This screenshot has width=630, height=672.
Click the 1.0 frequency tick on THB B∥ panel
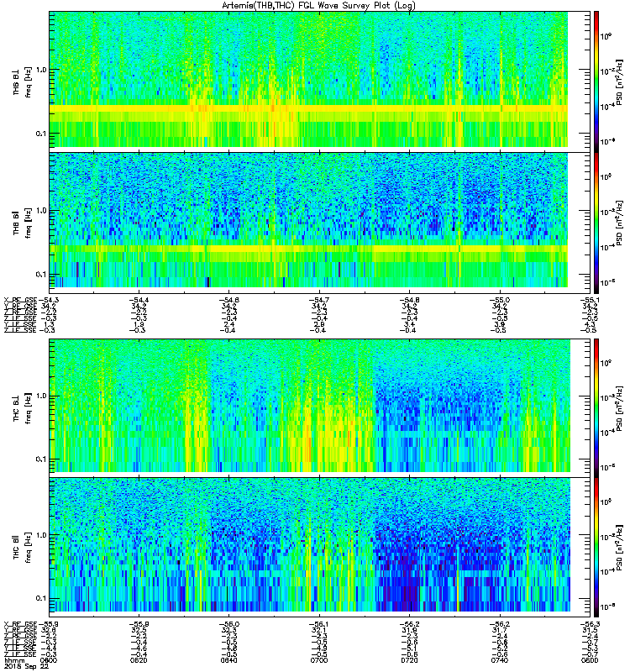(x=40, y=211)
